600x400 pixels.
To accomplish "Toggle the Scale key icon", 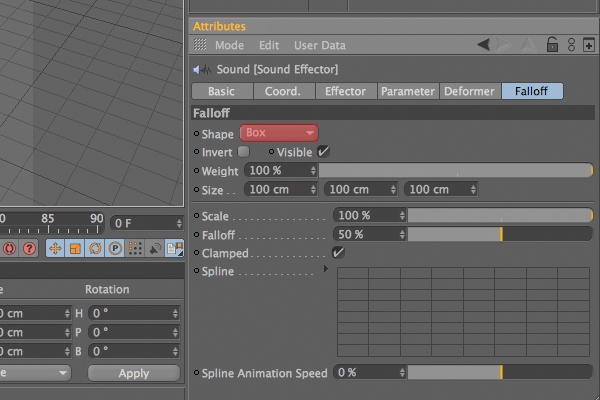I will (x=75, y=248).
